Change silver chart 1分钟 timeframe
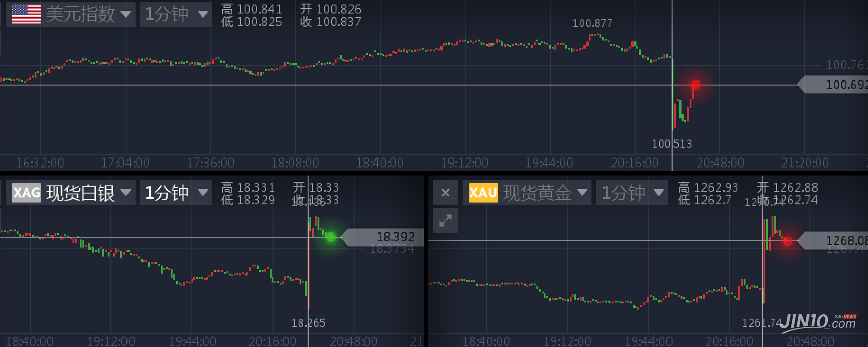868x347 pixels. click(x=176, y=193)
